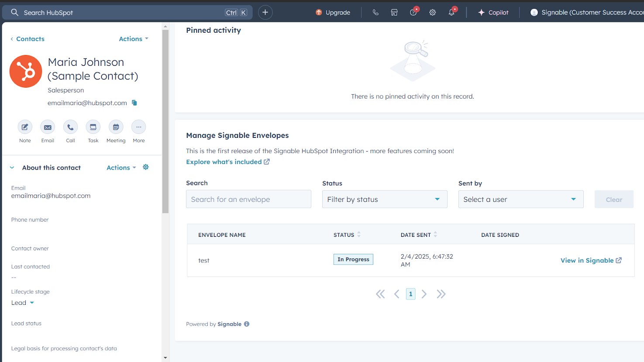Click the emailmaria@hubspot.com value under Email
Viewport: 644px width, 362px height.
click(x=51, y=196)
